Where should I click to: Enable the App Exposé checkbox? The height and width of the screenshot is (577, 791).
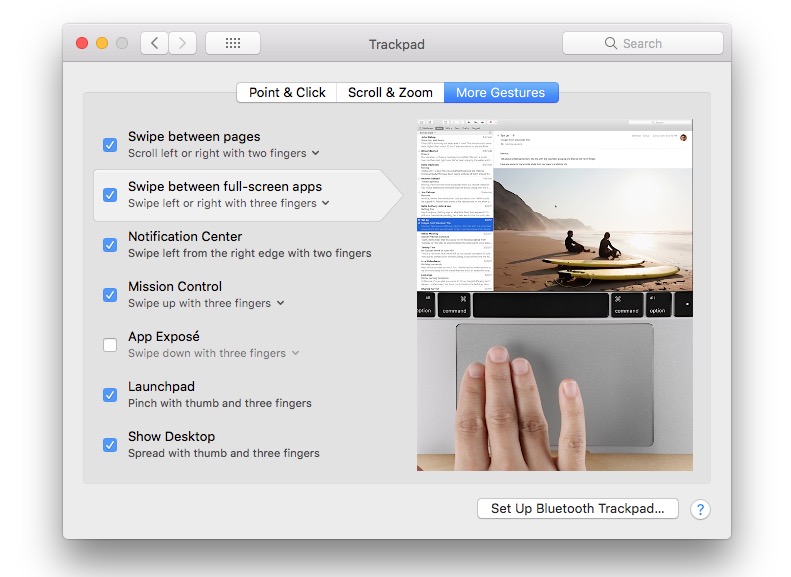tap(110, 345)
